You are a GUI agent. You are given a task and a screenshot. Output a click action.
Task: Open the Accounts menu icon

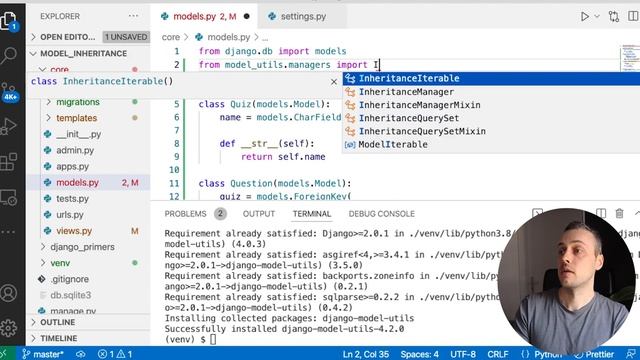point(9,293)
